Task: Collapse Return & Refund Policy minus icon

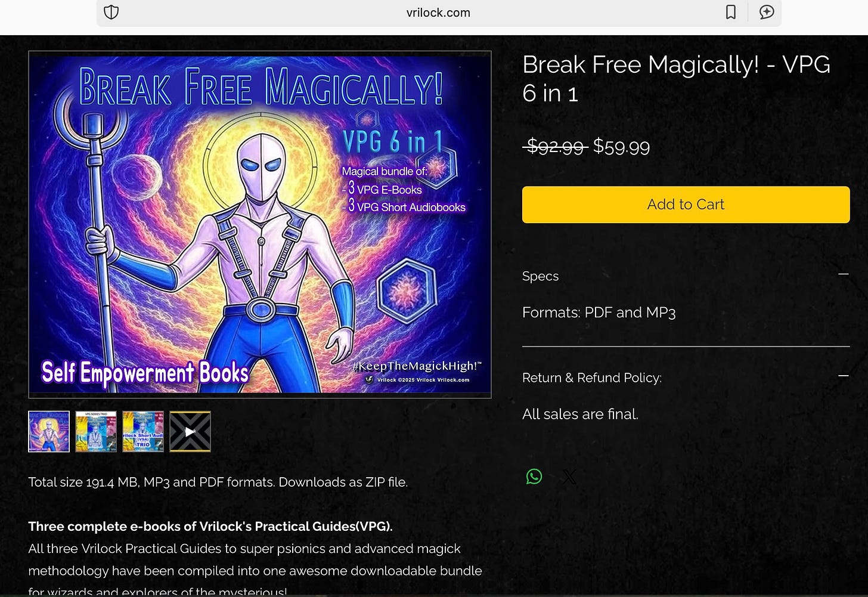Action: pyautogui.click(x=843, y=375)
